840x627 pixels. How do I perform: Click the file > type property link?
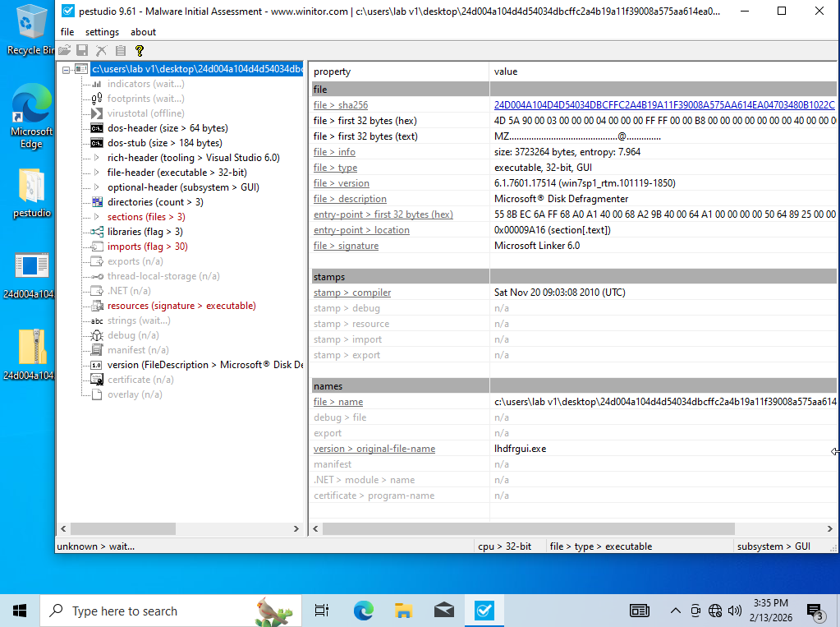click(335, 168)
